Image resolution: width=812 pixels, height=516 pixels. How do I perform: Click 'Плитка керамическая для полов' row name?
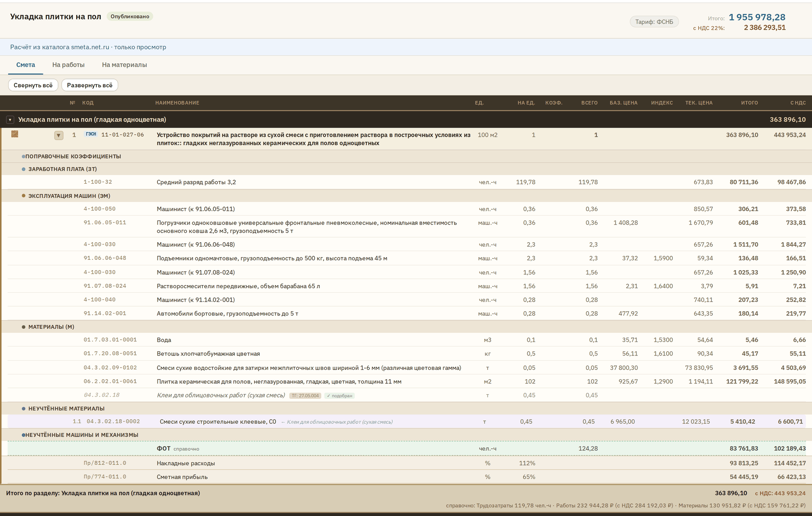coord(279,382)
